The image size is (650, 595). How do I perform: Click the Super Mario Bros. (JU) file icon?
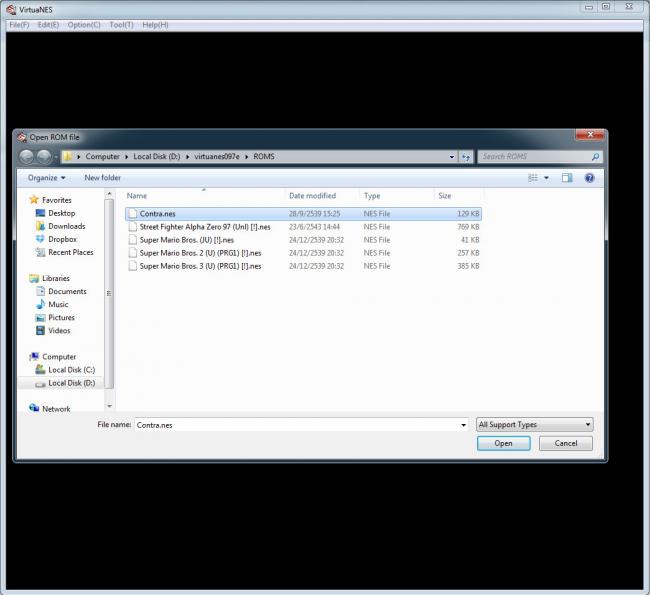(x=133, y=240)
